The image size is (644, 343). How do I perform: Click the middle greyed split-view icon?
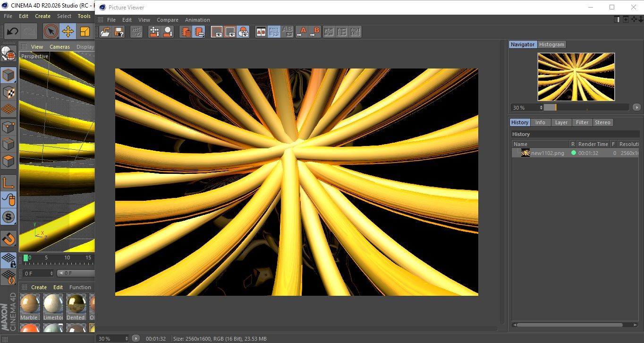pos(342,32)
